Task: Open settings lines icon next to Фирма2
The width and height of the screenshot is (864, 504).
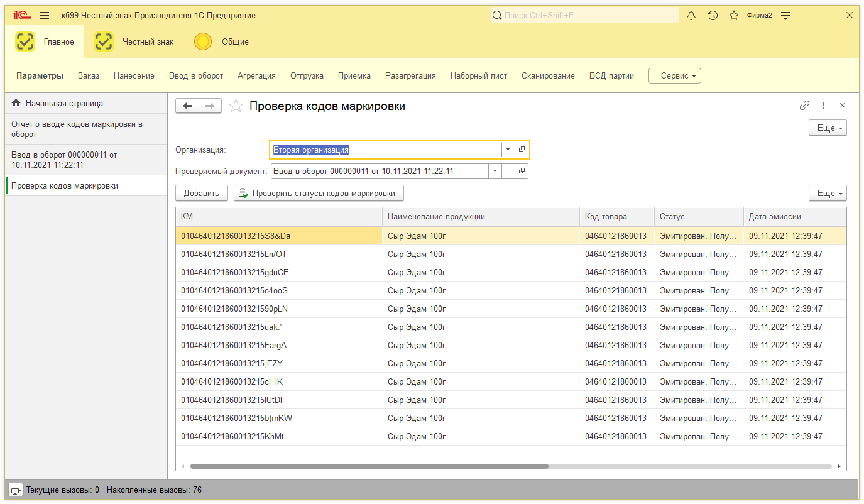Action: point(785,15)
